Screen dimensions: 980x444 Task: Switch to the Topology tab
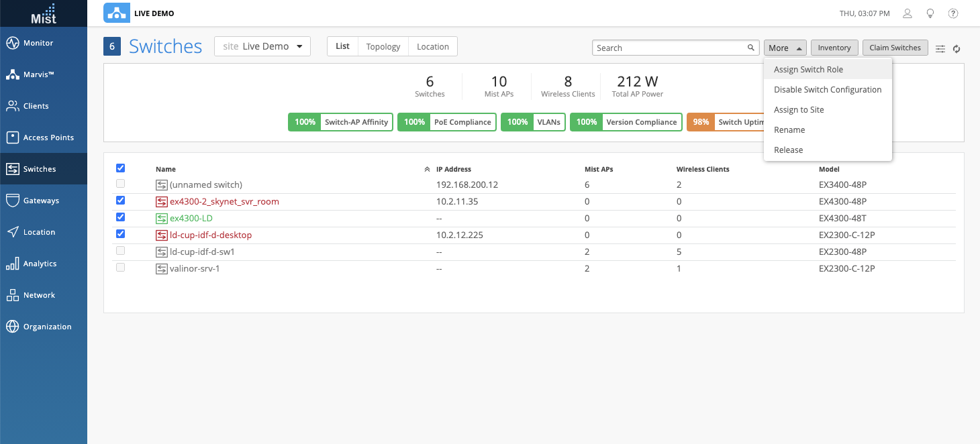pyautogui.click(x=383, y=46)
